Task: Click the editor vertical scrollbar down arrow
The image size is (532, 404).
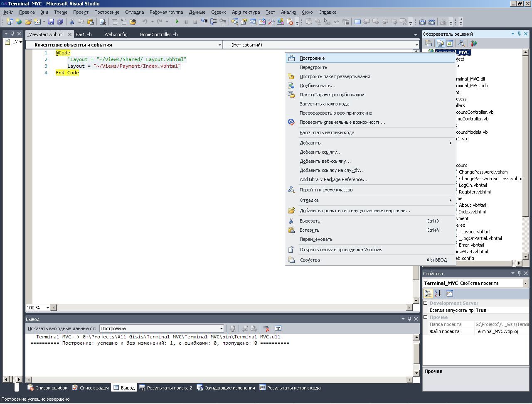Action: tap(416, 300)
